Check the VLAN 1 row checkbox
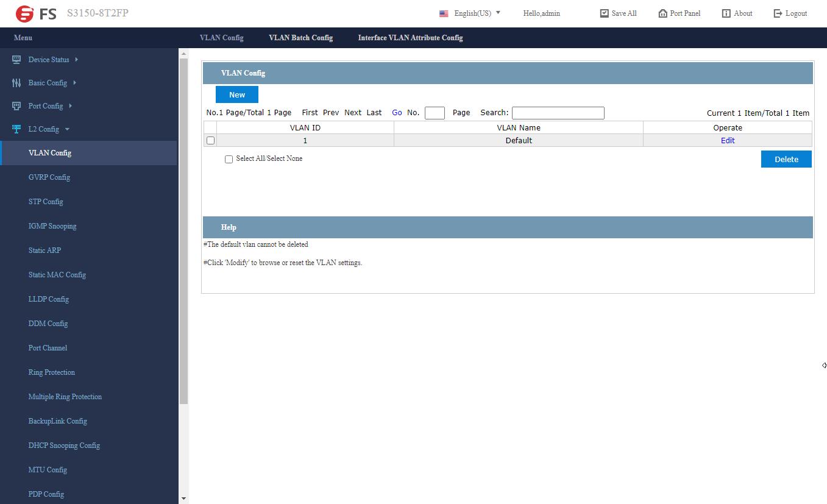The image size is (827, 504). (210, 141)
